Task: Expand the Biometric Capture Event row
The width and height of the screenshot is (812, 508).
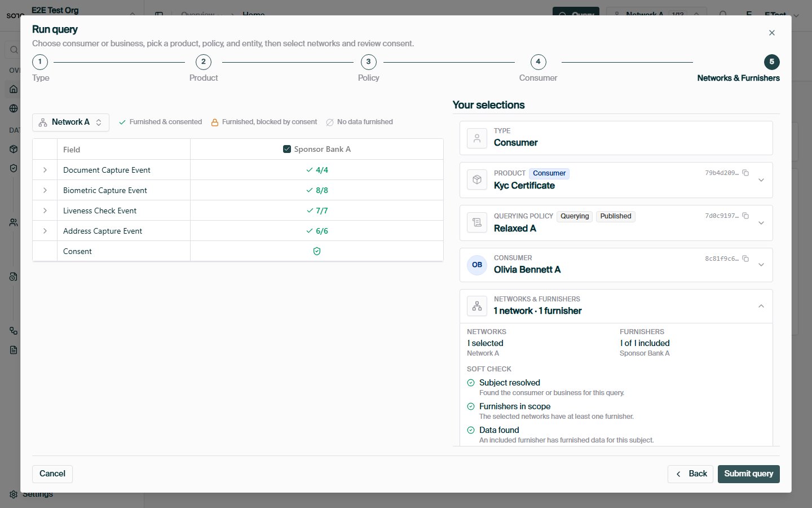Action: pos(45,190)
